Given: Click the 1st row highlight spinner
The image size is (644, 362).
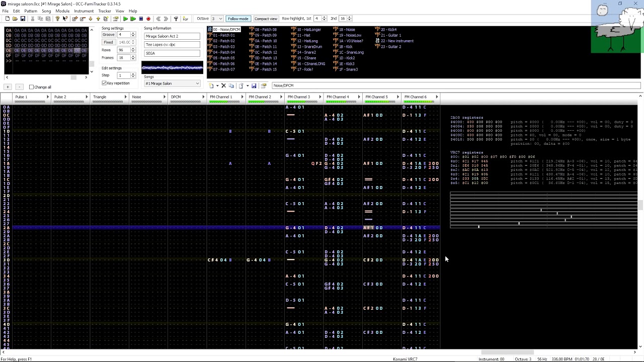Looking at the screenshot, I should [324, 19].
